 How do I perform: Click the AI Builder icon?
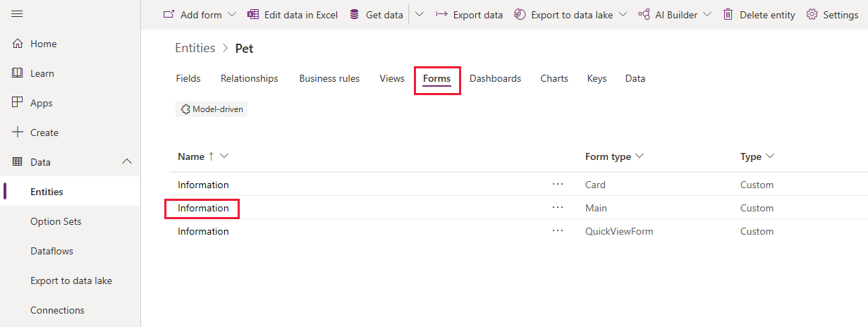tap(644, 15)
